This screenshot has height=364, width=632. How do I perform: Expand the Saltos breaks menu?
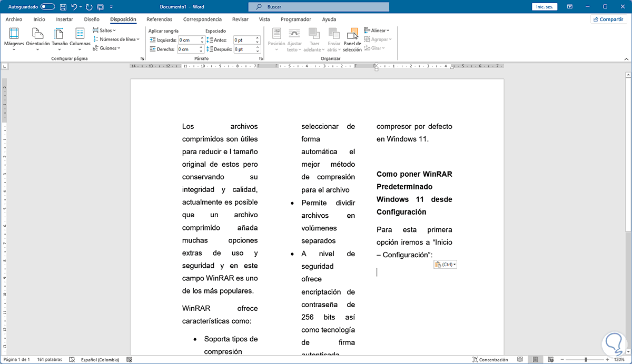pos(104,31)
